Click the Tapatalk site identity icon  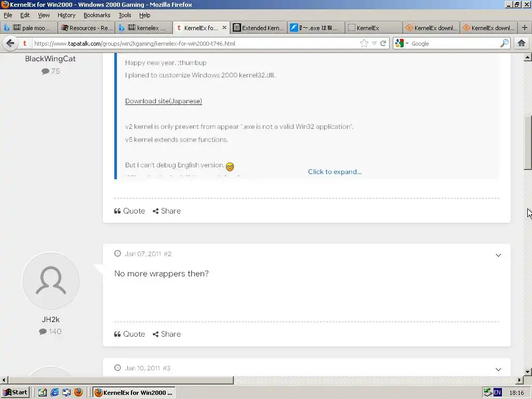pyautogui.click(x=25, y=44)
